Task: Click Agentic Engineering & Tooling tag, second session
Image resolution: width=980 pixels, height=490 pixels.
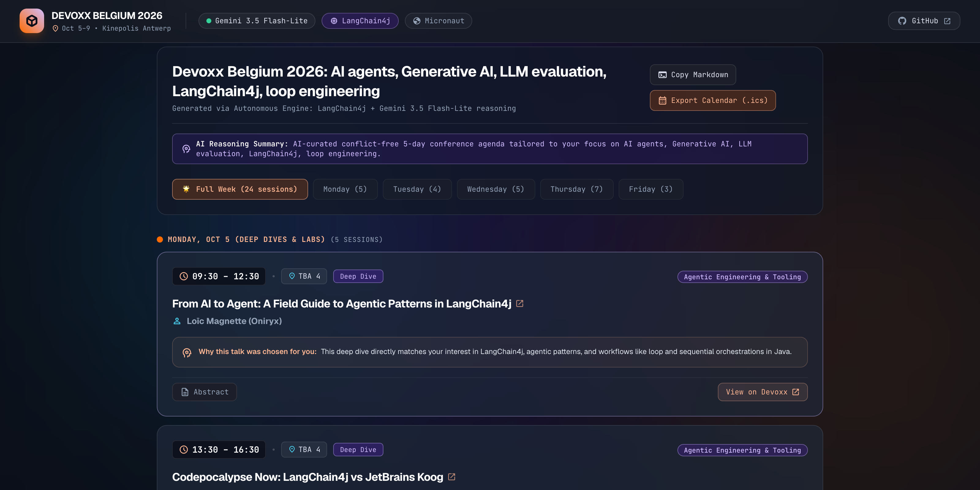Action: pos(742,450)
